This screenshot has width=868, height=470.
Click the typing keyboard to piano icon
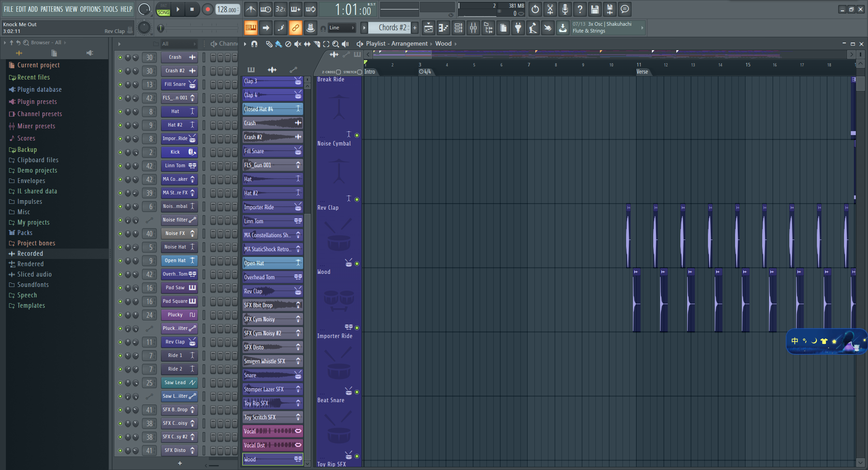point(295,9)
